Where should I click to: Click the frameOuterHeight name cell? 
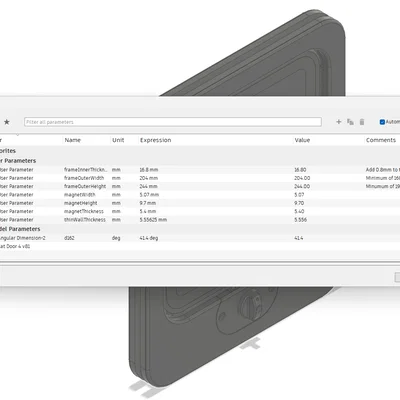point(85,186)
